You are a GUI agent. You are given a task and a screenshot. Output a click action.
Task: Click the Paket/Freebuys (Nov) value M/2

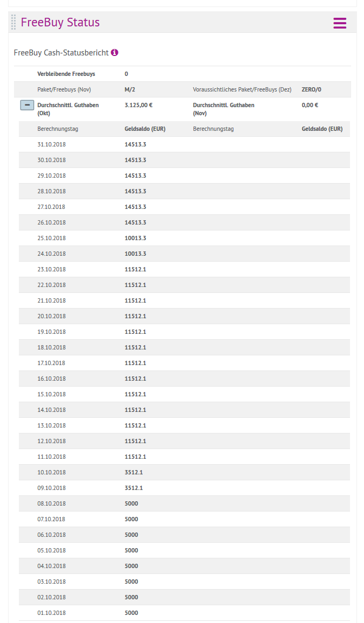coord(130,89)
